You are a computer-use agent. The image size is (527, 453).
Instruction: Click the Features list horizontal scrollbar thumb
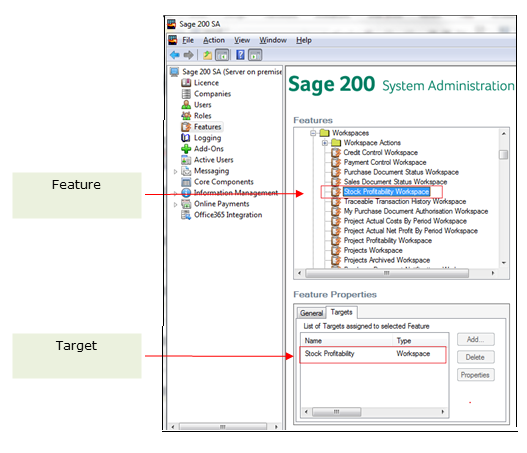click(x=387, y=273)
